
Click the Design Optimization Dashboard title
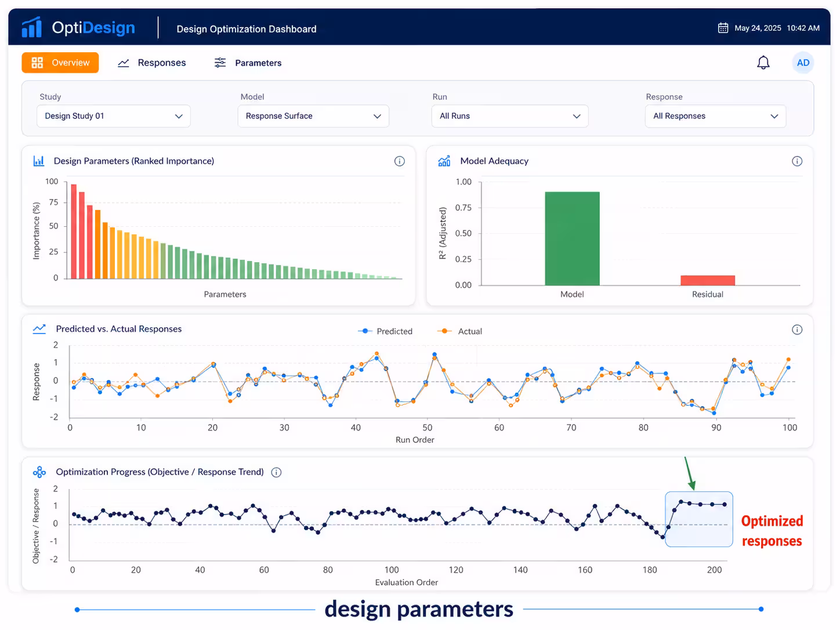(x=247, y=29)
